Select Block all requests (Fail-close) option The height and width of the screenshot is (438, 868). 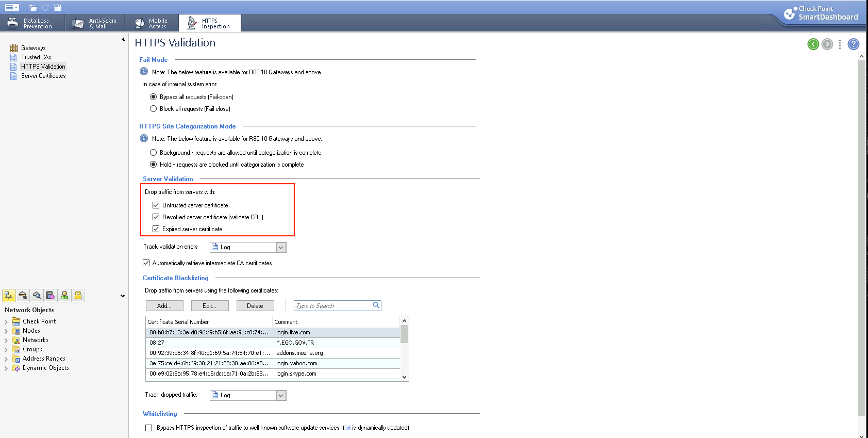pyautogui.click(x=154, y=109)
